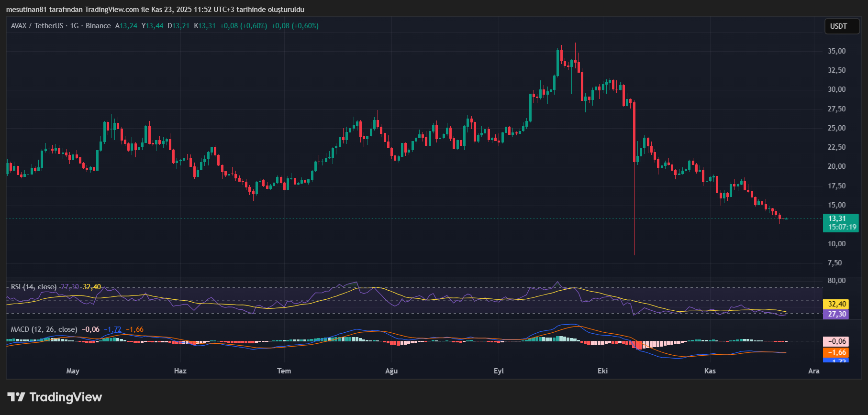This screenshot has width=868, height=415.
Task: Open the USDT currency selector
Action: pos(838,26)
